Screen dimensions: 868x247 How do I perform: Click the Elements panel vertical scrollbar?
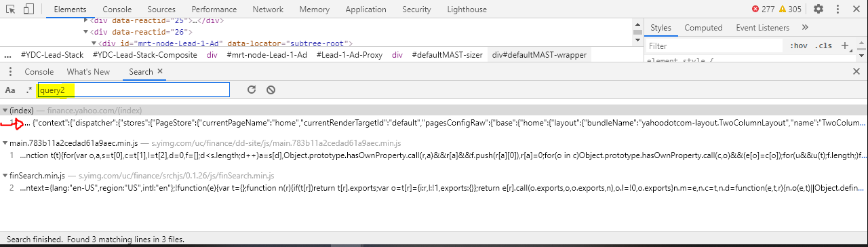coord(637,32)
